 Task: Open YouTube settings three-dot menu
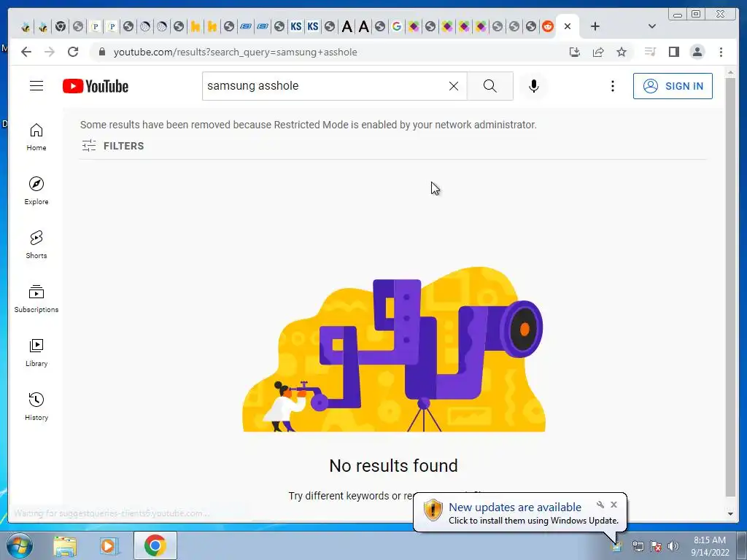click(x=613, y=86)
